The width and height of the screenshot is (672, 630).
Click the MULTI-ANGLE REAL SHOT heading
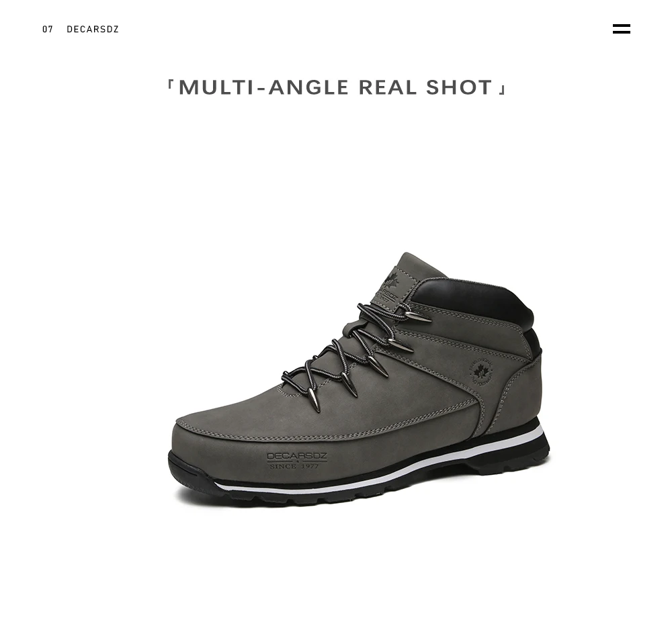[336, 87]
